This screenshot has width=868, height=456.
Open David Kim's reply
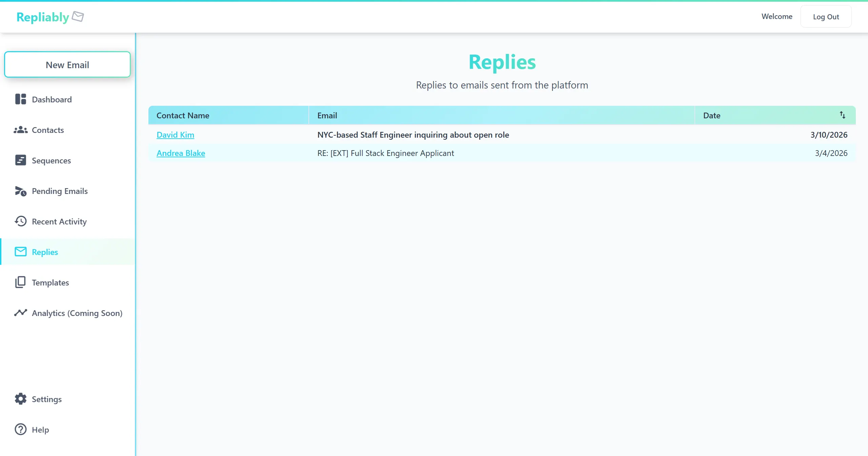pos(175,135)
